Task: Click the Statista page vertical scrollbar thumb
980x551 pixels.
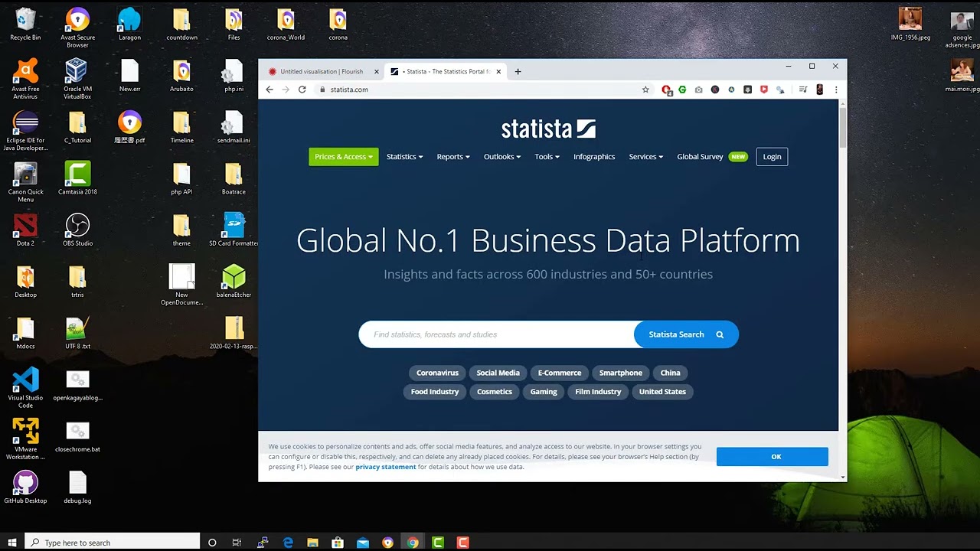Action: pyautogui.click(x=843, y=128)
